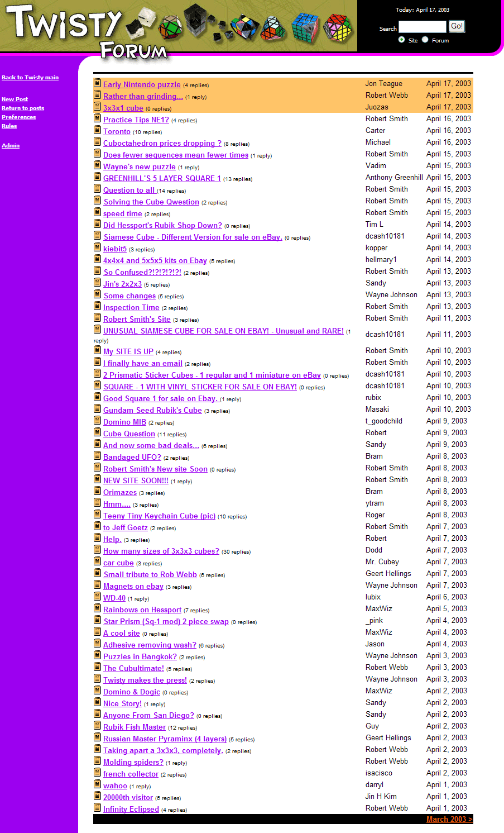Open the Admin sidebar link
The image size is (504, 833).
point(11,146)
